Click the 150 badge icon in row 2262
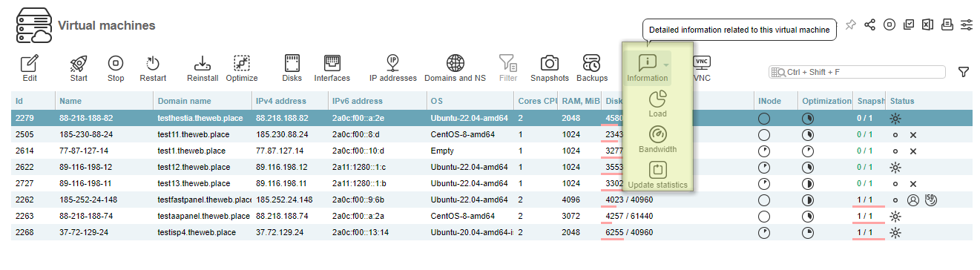This screenshot has width=980, height=270. tap(930, 200)
